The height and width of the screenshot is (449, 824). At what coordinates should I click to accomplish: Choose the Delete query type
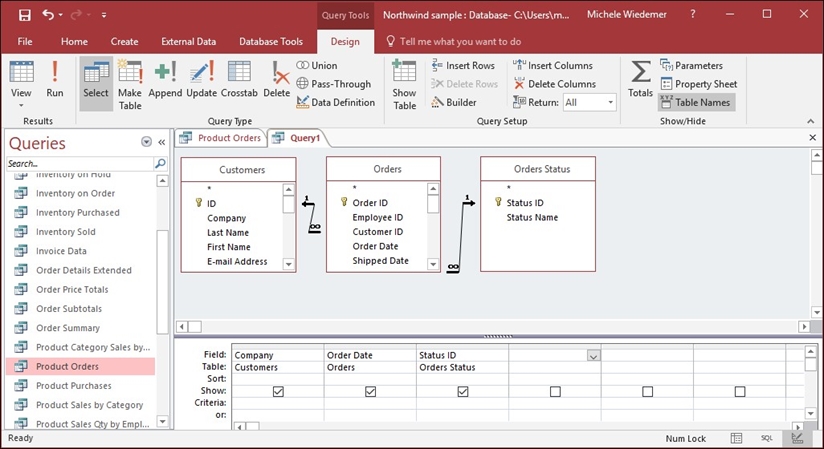pos(276,80)
